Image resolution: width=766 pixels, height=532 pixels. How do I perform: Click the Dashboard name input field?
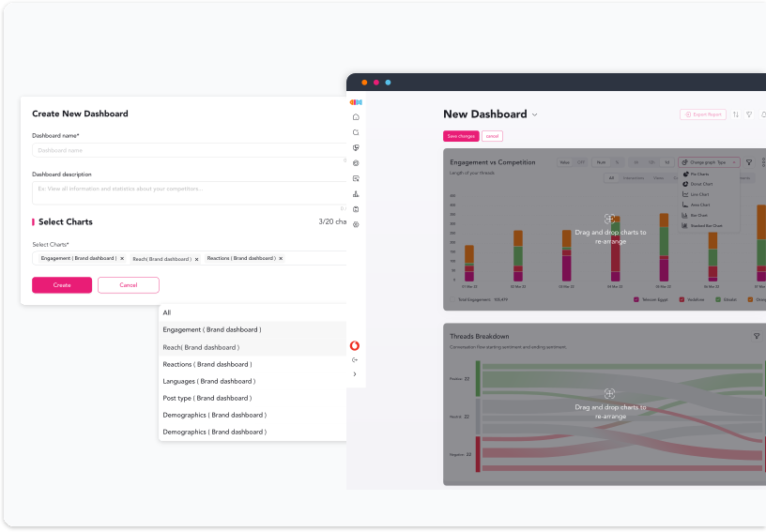click(x=188, y=150)
